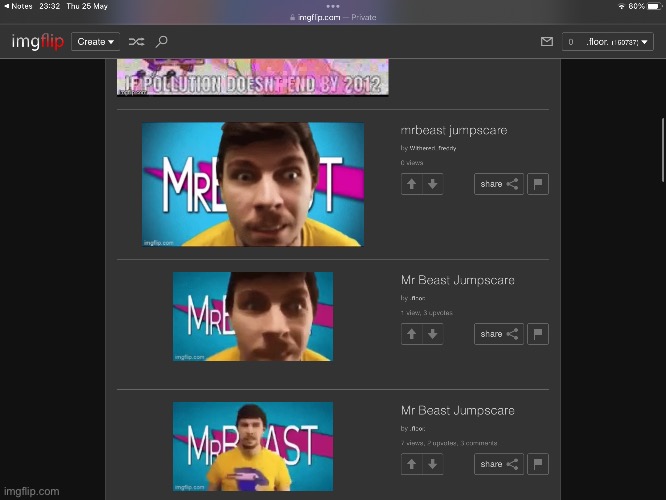Downvote the Withered_freddy mrbeast jumpscare post
666x500 pixels.
coord(433,184)
